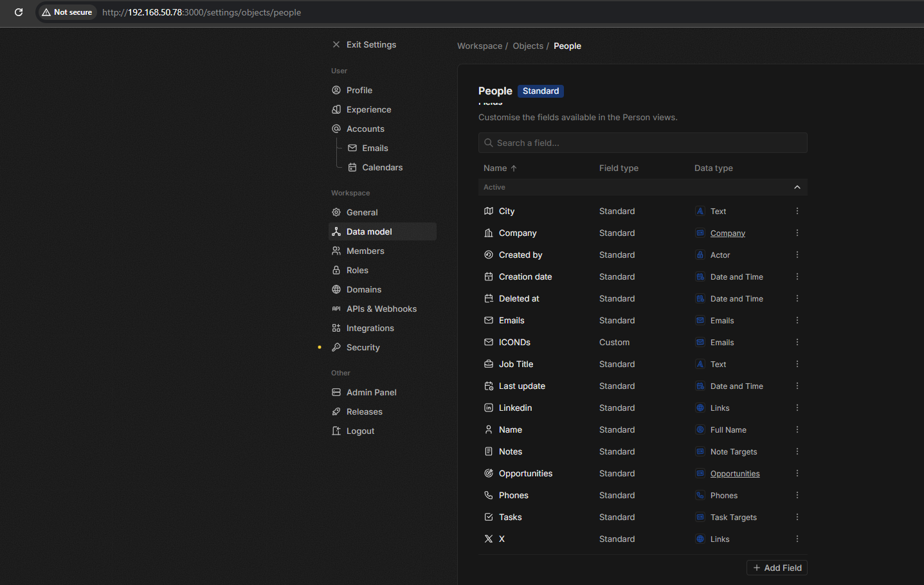Viewport: 924px width, 585px height.
Task: Open options menu for ICONDs field
Action: [x=797, y=342]
